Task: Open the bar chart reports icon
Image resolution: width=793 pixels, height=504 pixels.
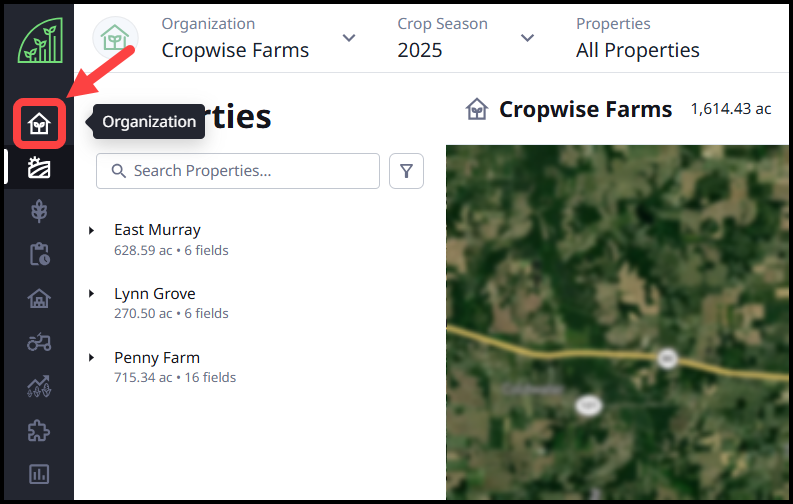Action: click(x=39, y=475)
